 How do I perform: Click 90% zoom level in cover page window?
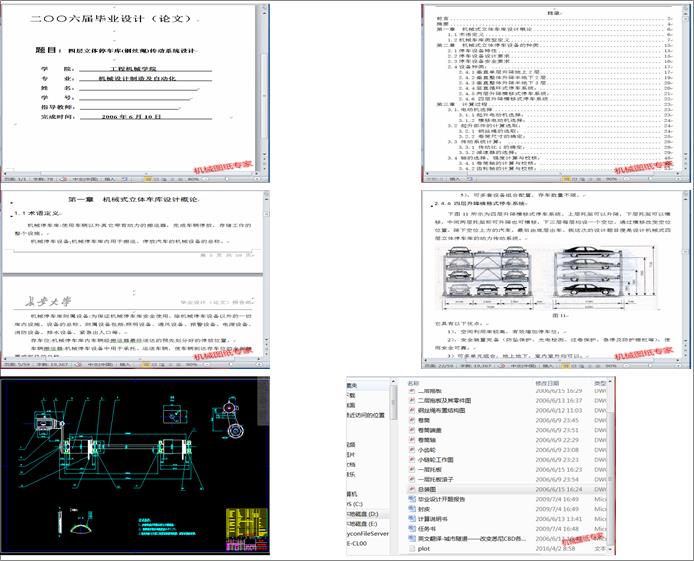click(x=193, y=179)
